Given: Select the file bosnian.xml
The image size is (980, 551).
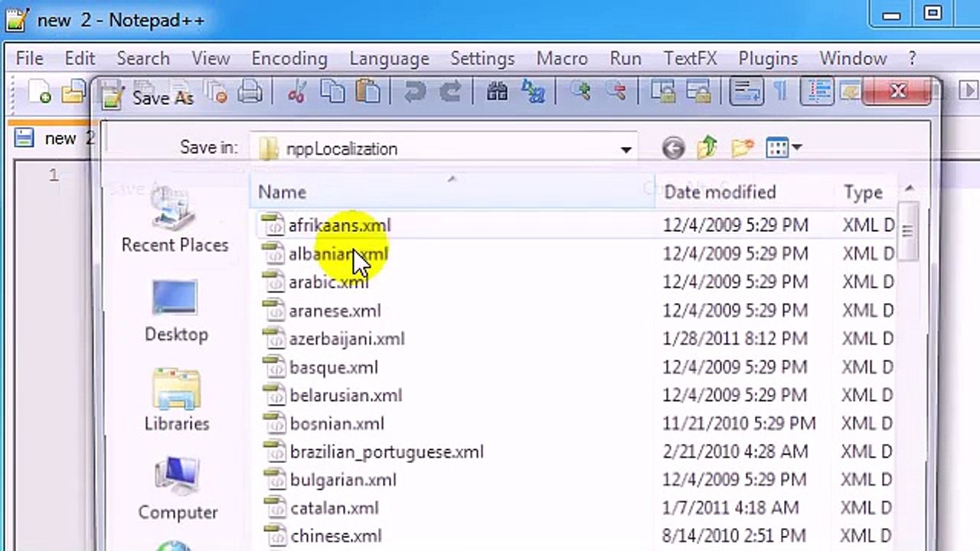Looking at the screenshot, I should click(337, 423).
